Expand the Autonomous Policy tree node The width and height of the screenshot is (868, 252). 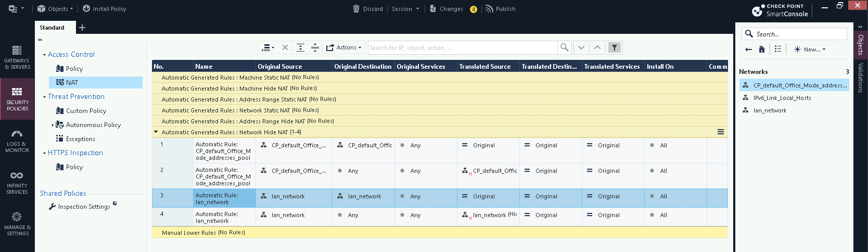tap(53, 125)
